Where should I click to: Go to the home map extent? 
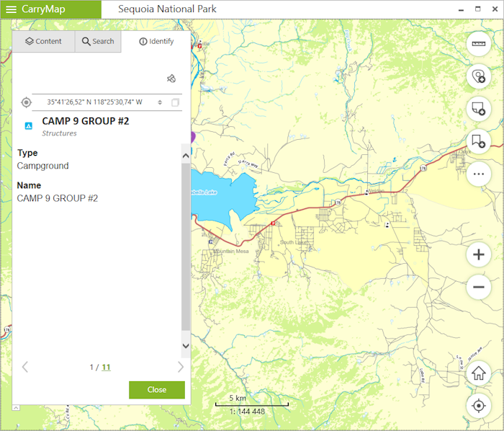pos(478,373)
